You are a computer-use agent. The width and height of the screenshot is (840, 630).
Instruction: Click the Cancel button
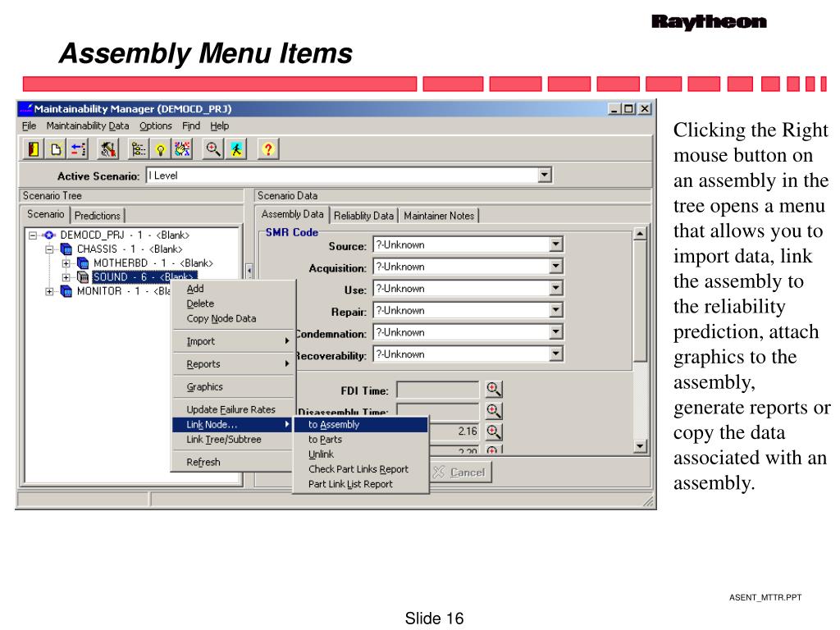tap(461, 472)
